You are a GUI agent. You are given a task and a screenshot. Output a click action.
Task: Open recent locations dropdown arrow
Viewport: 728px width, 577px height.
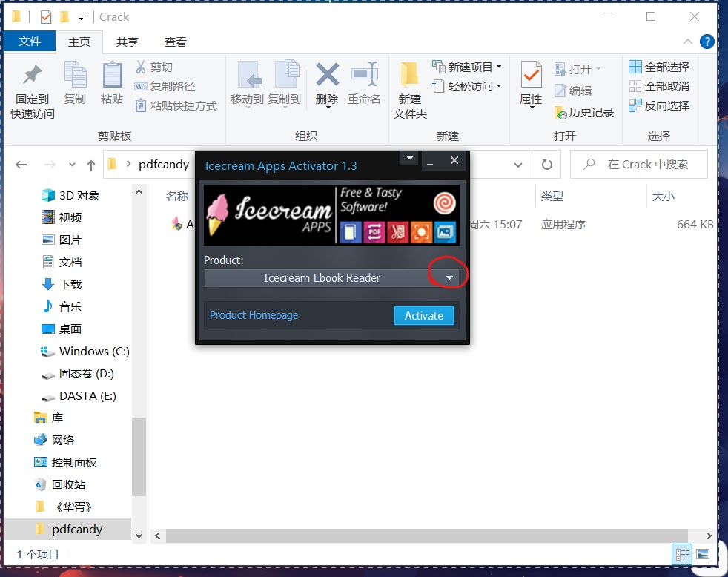(x=72, y=165)
